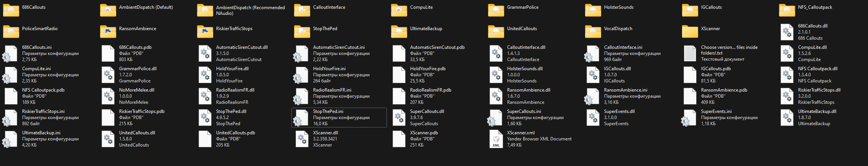Click the RansomAmbience.ini file name
Screen dimensions: 868x166
pyautogui.click(x=626, y=90)
